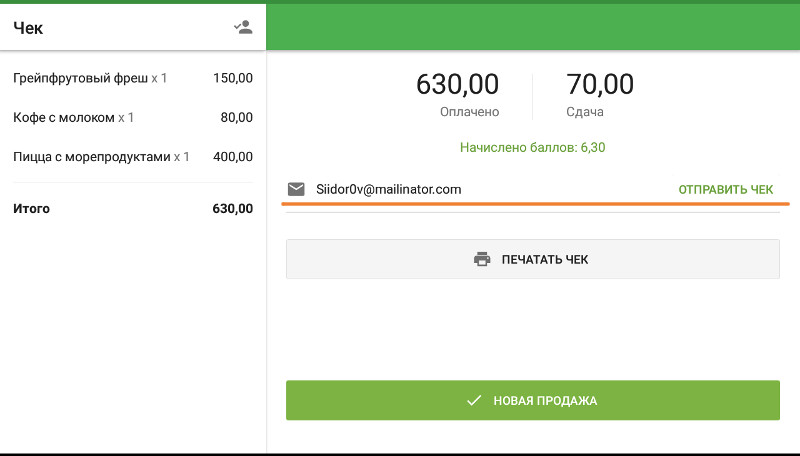The height and width of the screenshot is (456, 800).
Task: Click the envelope icon beside the email
Action: tap(296, 189)
